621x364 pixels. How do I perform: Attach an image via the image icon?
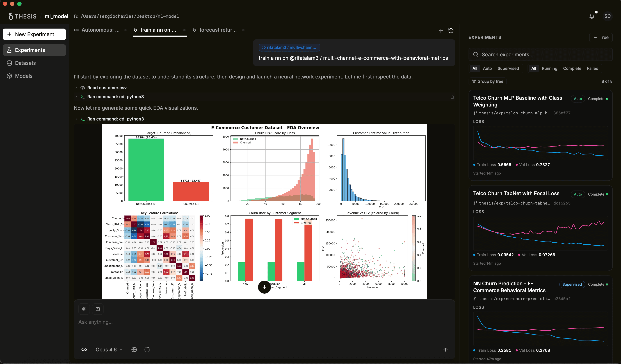click(x=98, y=309)
